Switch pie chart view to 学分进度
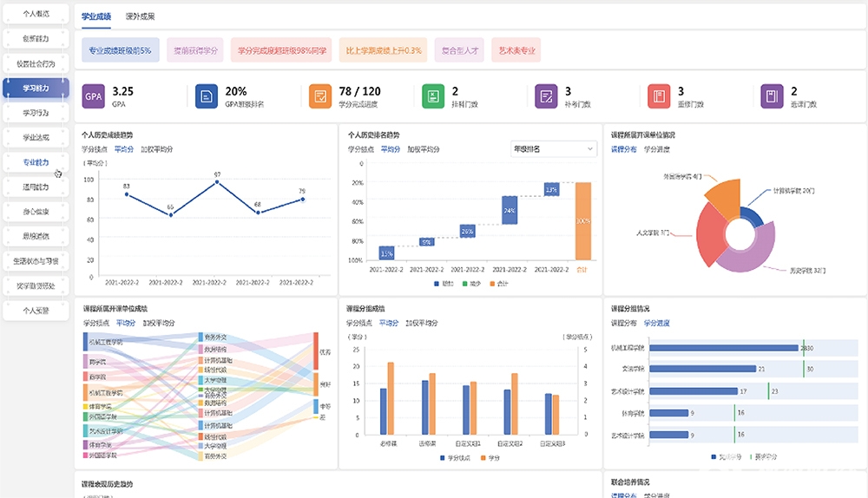The height and width of the screenshot is (498, 868). (656, 149)
